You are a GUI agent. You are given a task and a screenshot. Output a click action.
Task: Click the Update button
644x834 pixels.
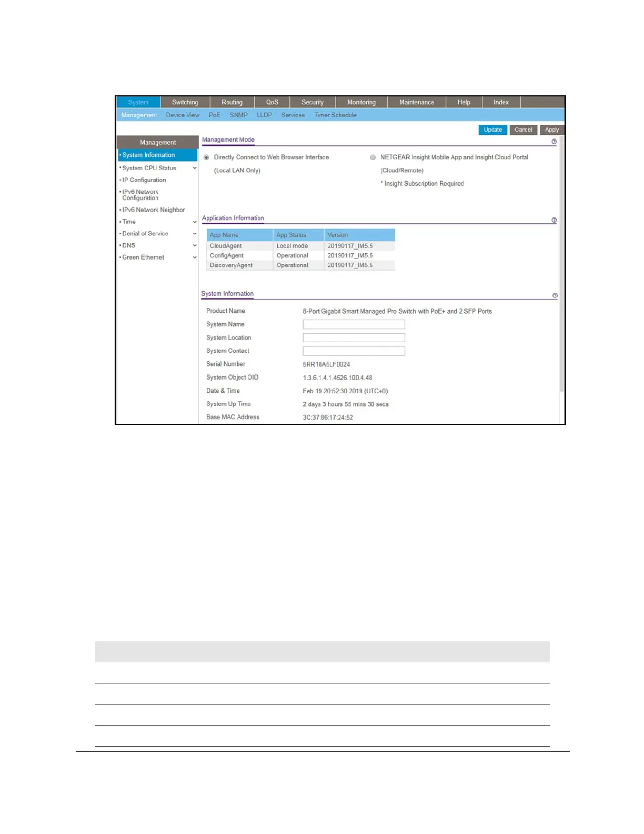point(492,130)
